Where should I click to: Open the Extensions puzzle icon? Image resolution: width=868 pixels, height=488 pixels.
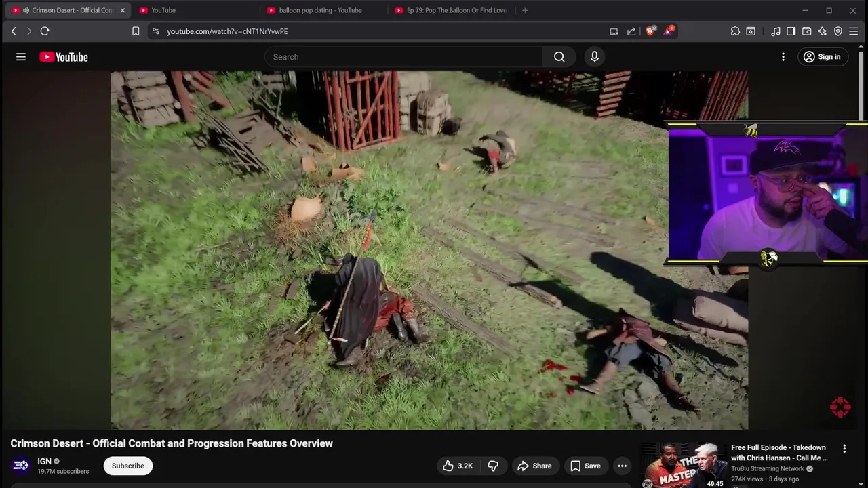pos(735,31)
